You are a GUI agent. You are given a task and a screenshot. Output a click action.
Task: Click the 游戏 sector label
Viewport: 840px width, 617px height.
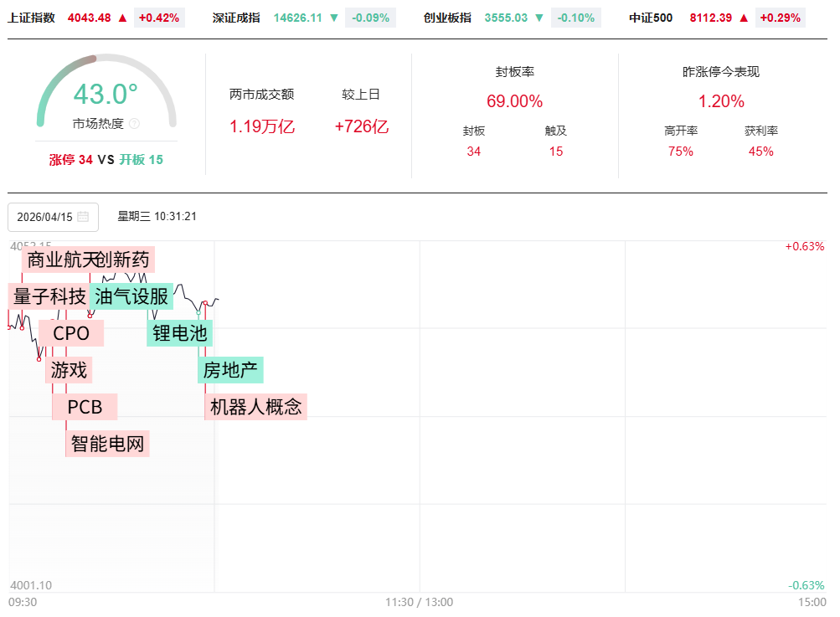69,369
